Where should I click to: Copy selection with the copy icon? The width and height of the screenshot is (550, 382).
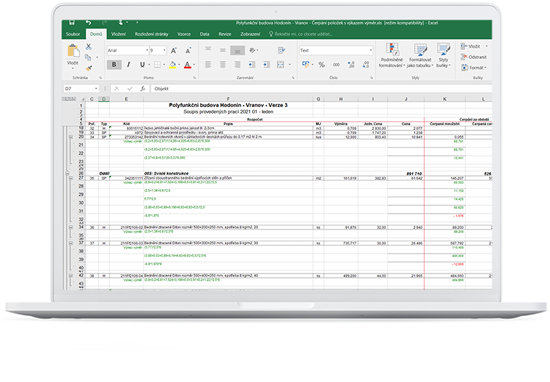point(88,57)
